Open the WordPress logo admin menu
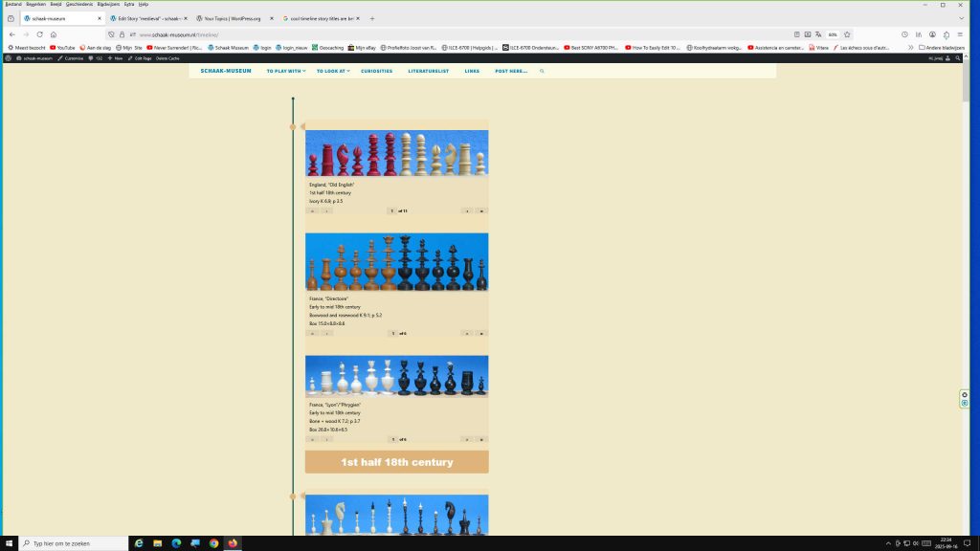Image resolution: width=980 pixels, height=551 pixels. pos(8,58)
